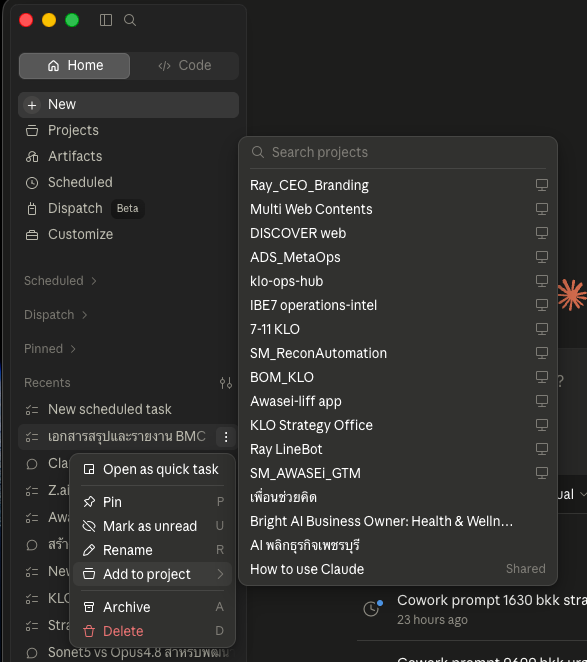Select the DISCOVER web project
Viewport: 587px width, 662px height.
pos(398,233)
